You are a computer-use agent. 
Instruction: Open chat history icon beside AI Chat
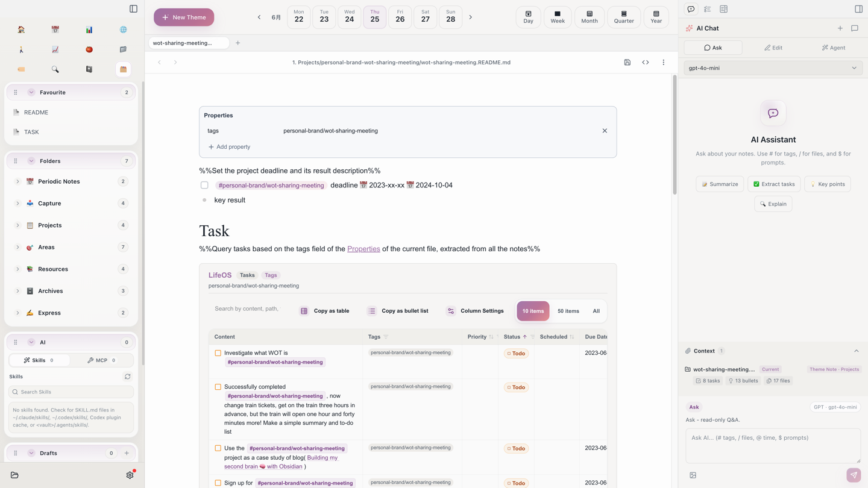(854, 28)
